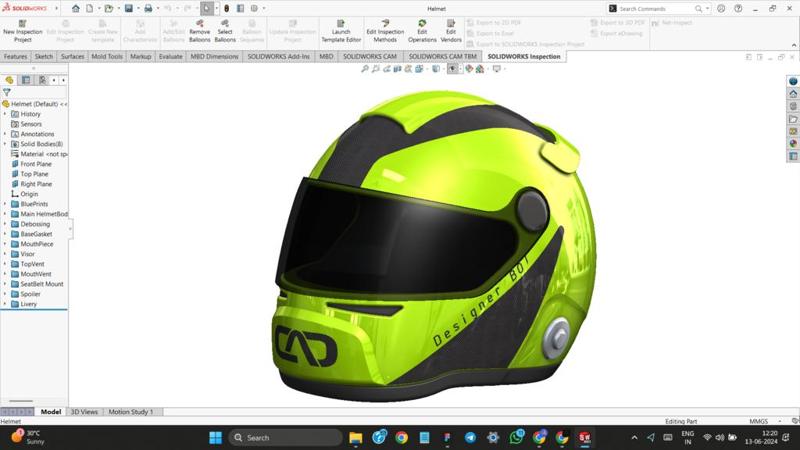Image resolution: width=800 pixels, height=450 pixels.
Task: Click New Inspection Project
Action: click(22, 32)
